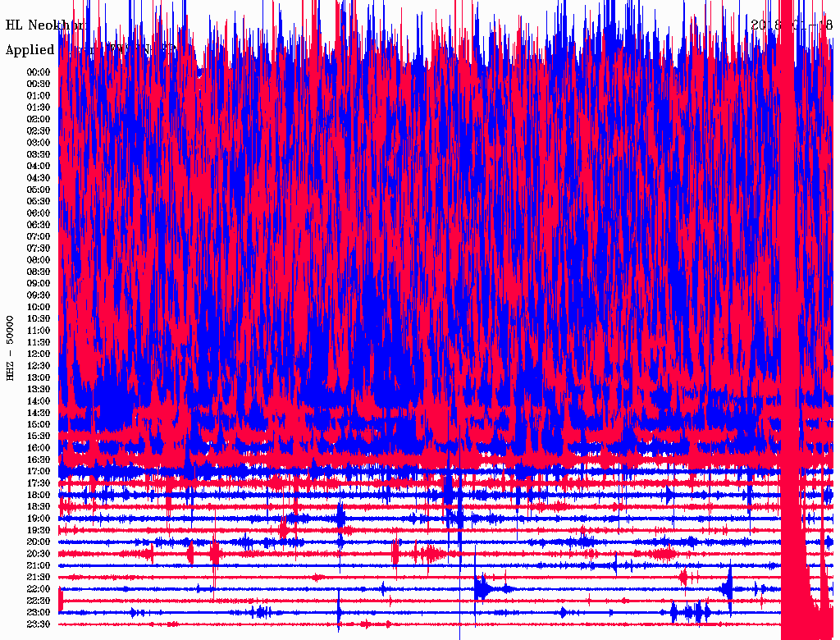Click the '09:00' time label

tap(39, 284)
